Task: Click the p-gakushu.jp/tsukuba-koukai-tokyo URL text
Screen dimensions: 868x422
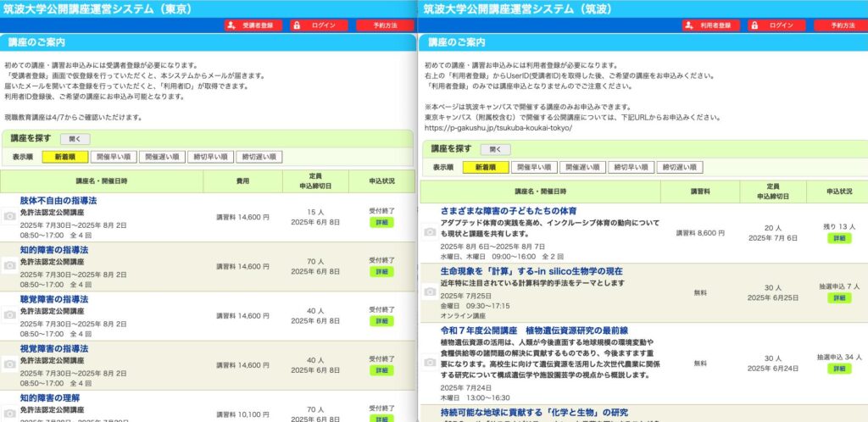Action: click(498, 128)
